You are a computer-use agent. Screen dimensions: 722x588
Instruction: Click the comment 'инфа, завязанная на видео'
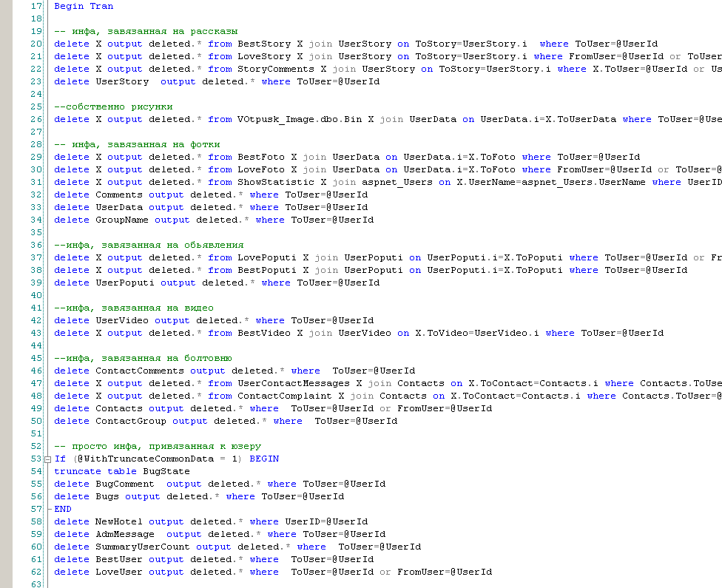point(140,308)
